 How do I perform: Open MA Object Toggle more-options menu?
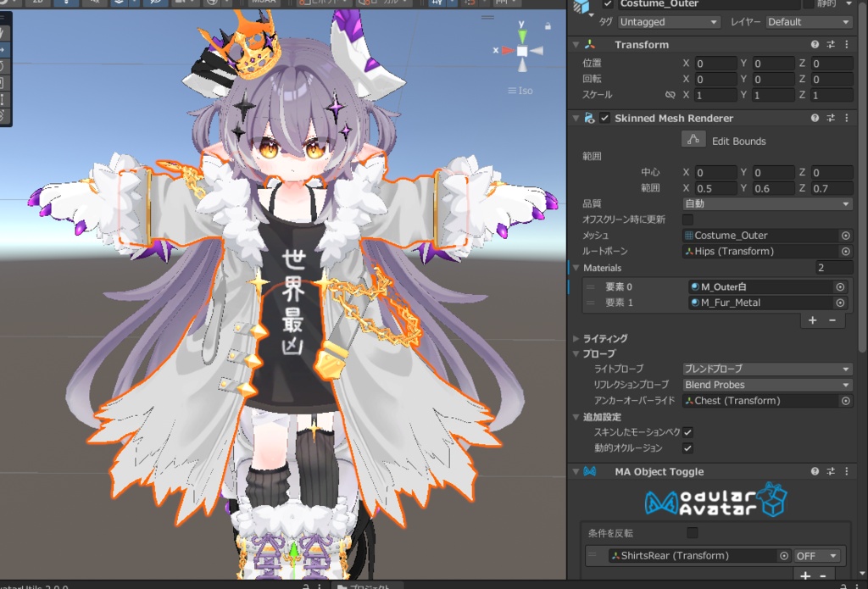click(847, 471)
